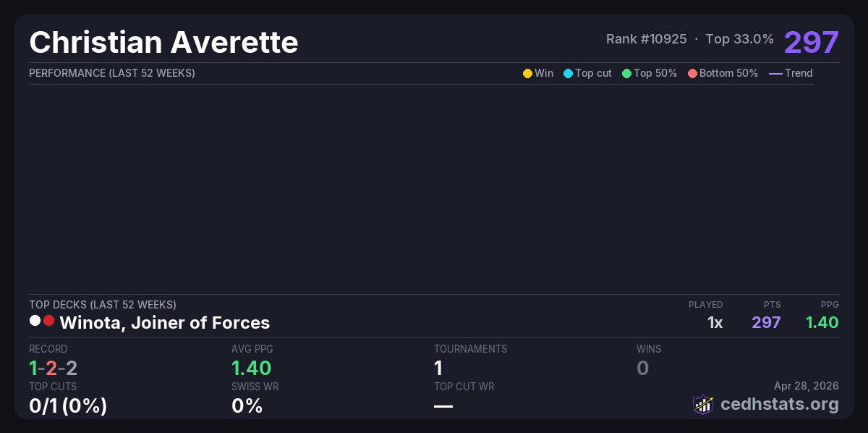Click the green 1.40 AVG PPG value
This screenshot has width=868, height=433.
click(x=251, y=368)
